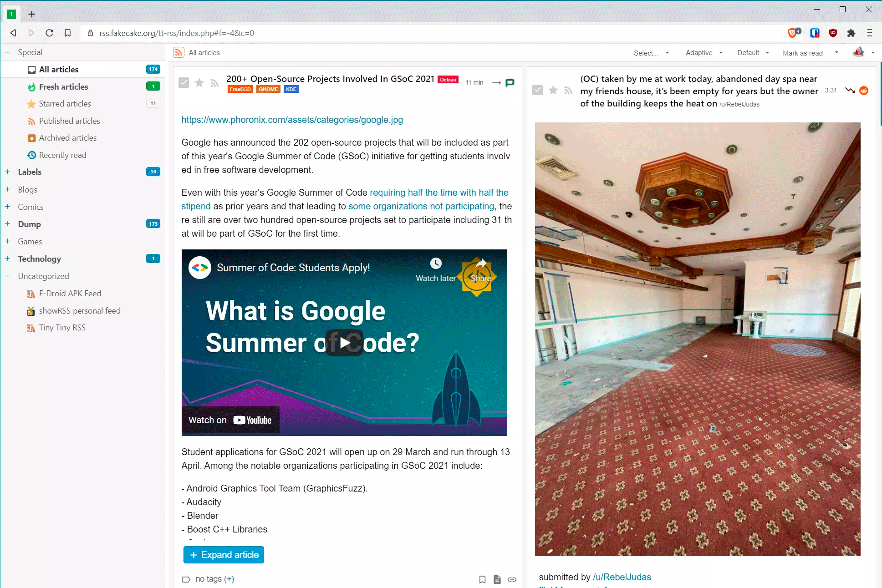Open Starred articles in sidebar
The width and height of the screenshot is (882, 588).
pos(65,104)
